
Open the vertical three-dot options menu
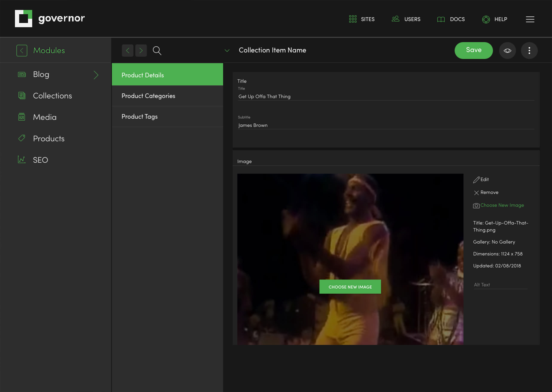[x=529, y=51]
